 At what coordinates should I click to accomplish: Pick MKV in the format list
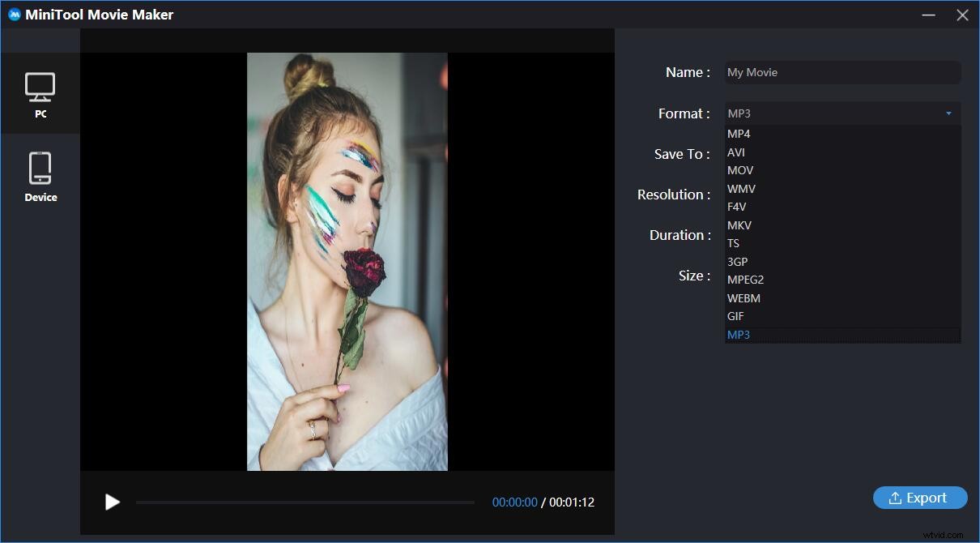[x=739, y=225]
